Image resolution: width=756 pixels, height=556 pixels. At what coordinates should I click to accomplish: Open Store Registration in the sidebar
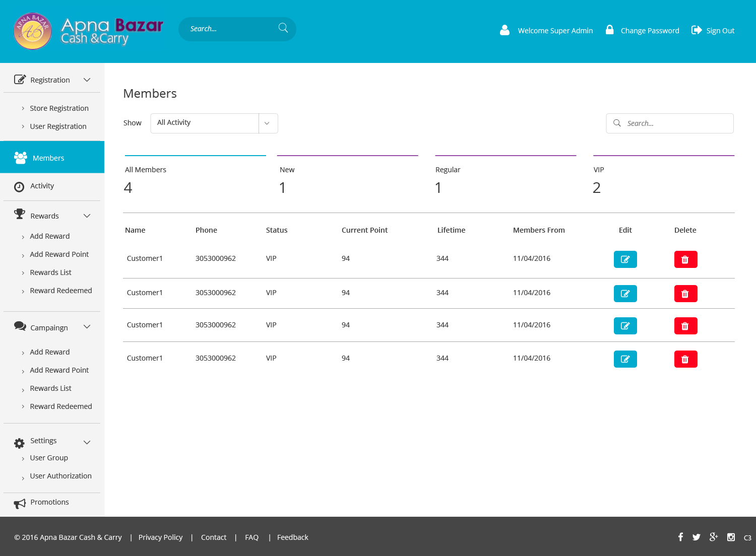[59, 108]
